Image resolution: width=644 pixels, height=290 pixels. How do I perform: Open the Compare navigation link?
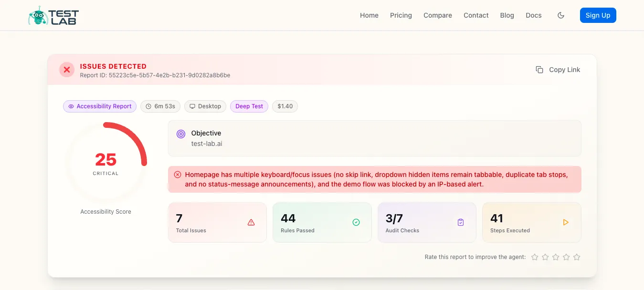pos(437,15)
